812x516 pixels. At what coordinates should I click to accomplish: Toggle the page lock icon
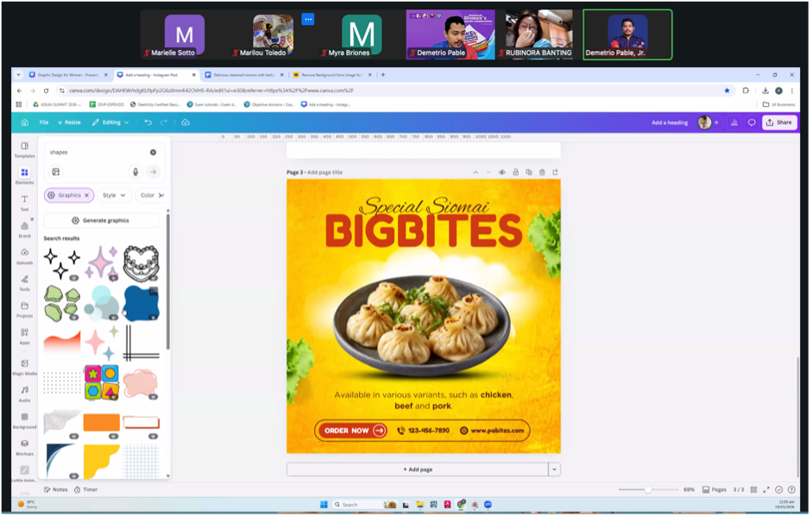(x=515, y=173)
